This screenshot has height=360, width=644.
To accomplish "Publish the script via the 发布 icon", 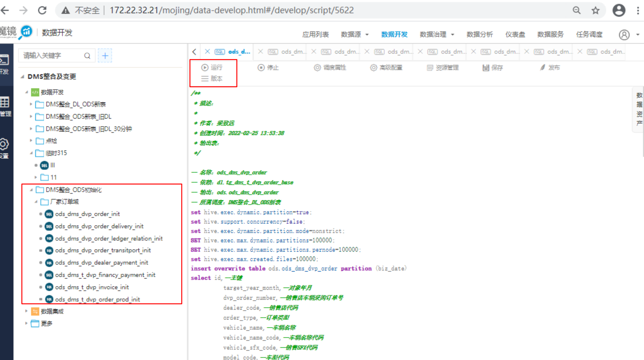I will tap(550, 67).
